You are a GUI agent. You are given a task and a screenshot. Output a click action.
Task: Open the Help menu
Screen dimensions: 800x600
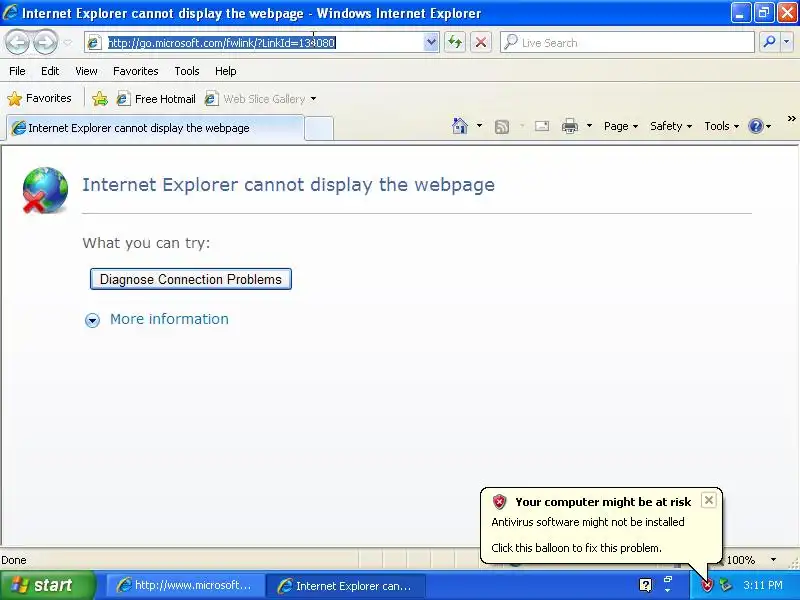pos(226,71)
